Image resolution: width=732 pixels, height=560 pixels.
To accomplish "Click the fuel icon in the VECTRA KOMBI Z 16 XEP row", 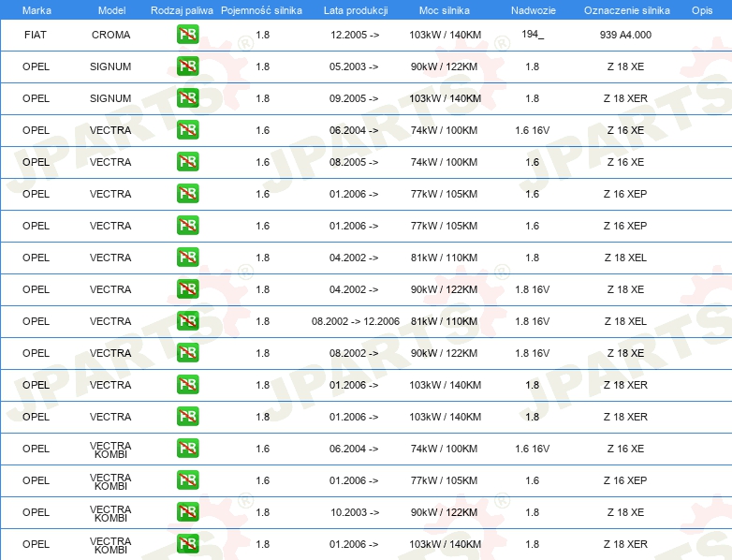I will tap(187, 479).
